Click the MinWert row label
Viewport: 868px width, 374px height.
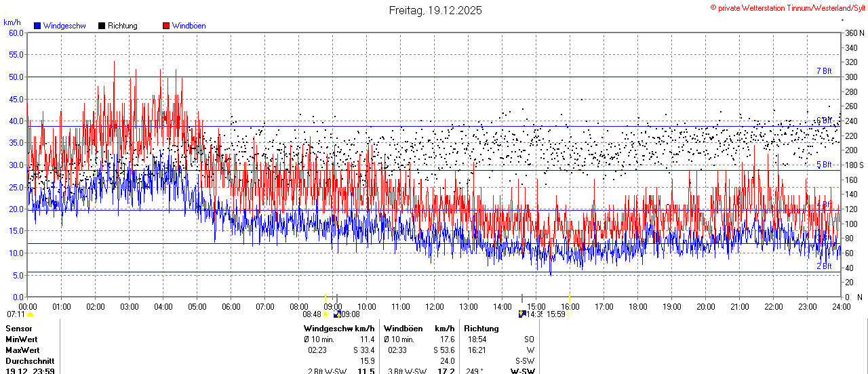(22, 339)
